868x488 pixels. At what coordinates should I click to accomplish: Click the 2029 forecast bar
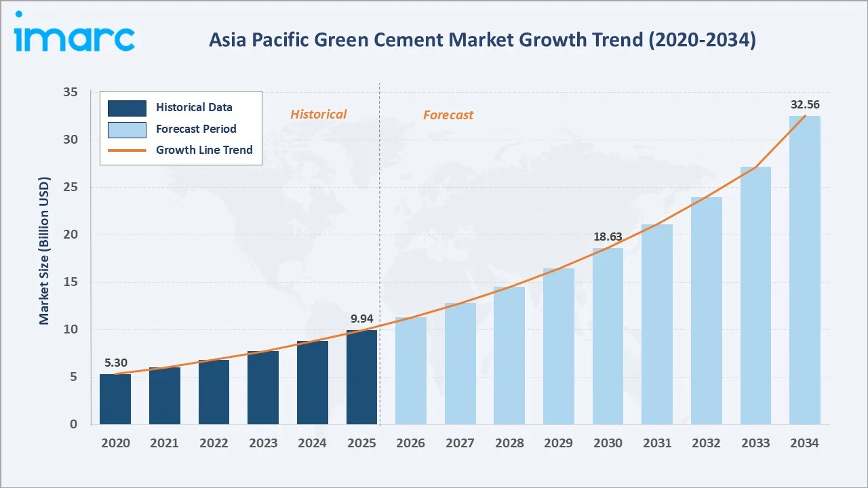click(x=559, y=346)
